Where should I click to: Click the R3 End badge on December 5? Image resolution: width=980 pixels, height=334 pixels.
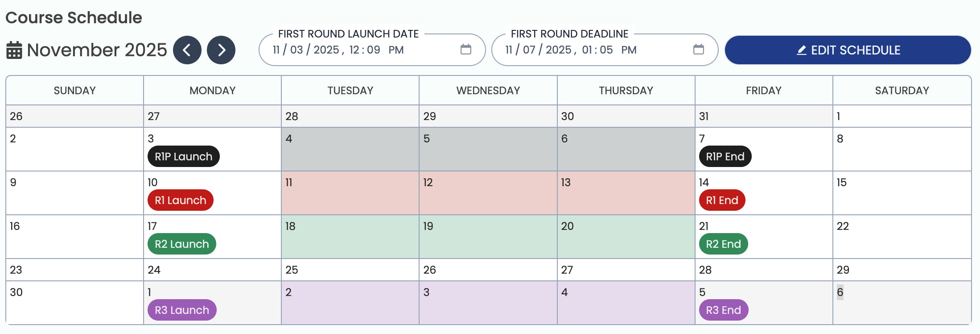(723, 310)
